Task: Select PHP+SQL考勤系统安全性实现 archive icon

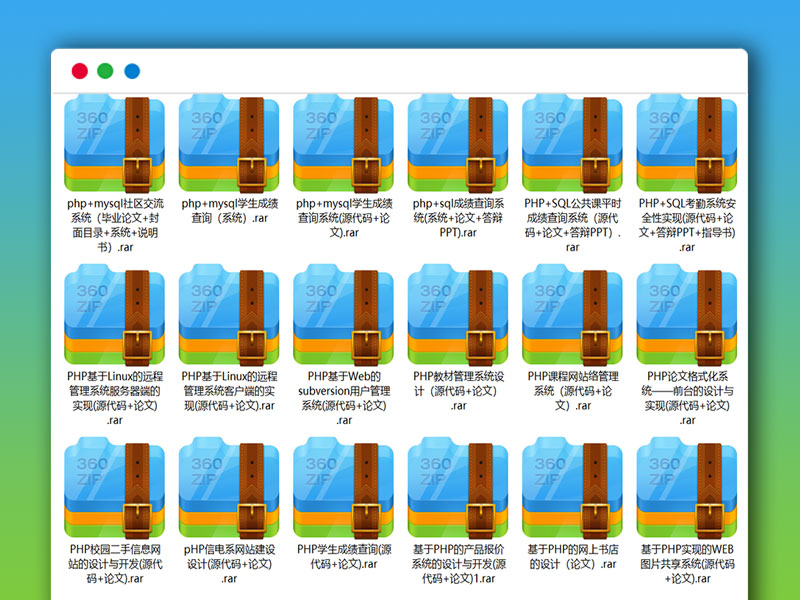Action: pyautogui.click(x=687, y=144)
